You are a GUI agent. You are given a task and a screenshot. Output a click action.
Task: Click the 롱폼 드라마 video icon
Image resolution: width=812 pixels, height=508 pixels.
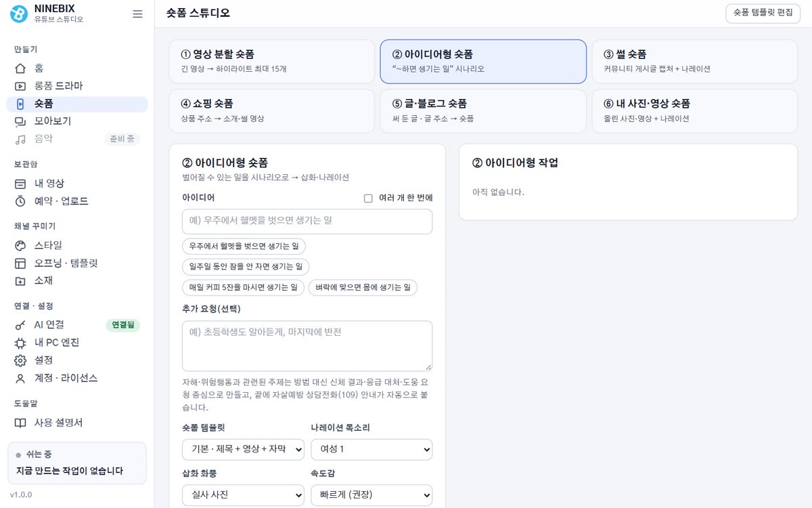(20, 86)
